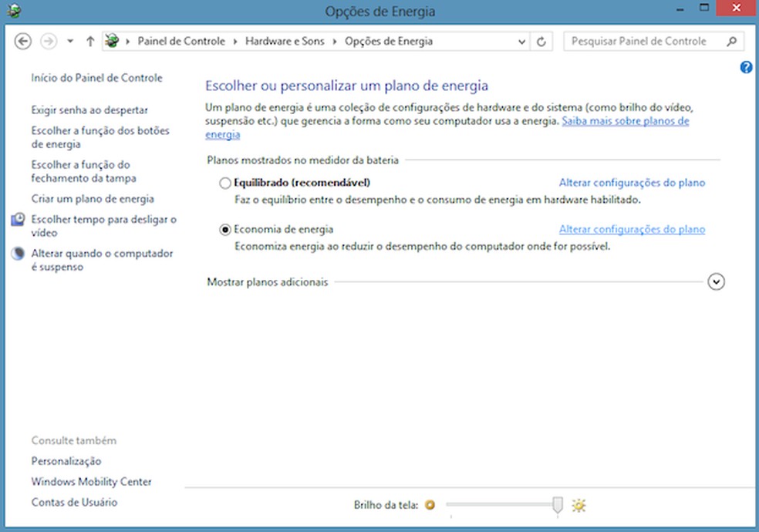Open Help with blue question mark
This screenshot has width=759, height=532.
click(746, 67)
